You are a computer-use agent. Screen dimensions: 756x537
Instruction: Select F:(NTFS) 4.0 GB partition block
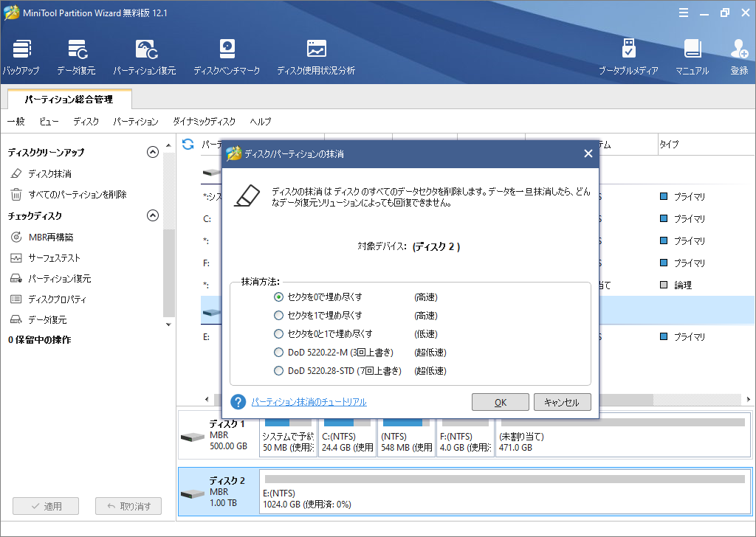[465, 437]
